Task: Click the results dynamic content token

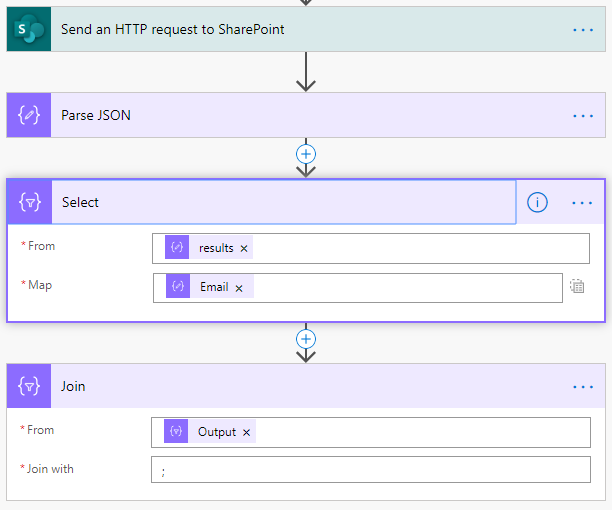Action: point(209,247)
